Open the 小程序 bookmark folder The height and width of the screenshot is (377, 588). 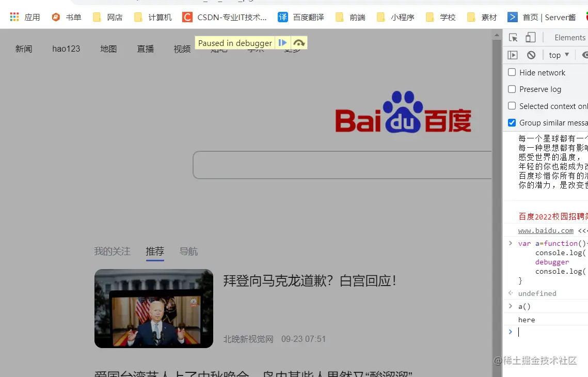tap(395, 17)
